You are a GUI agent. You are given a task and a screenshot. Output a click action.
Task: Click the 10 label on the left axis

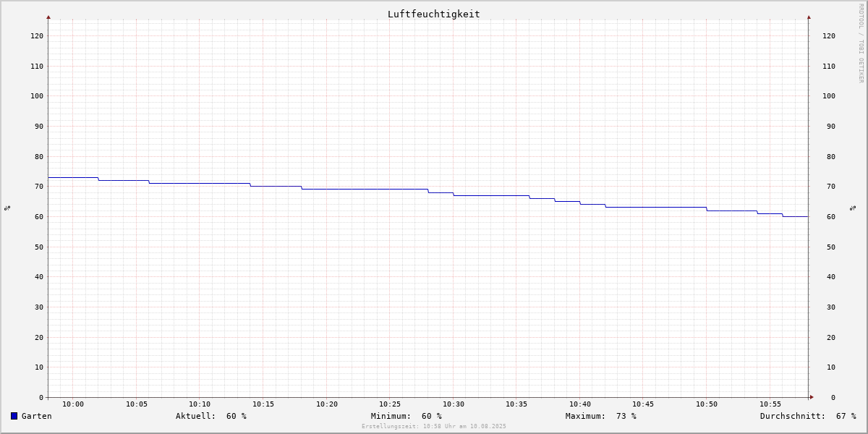[39, 367]
